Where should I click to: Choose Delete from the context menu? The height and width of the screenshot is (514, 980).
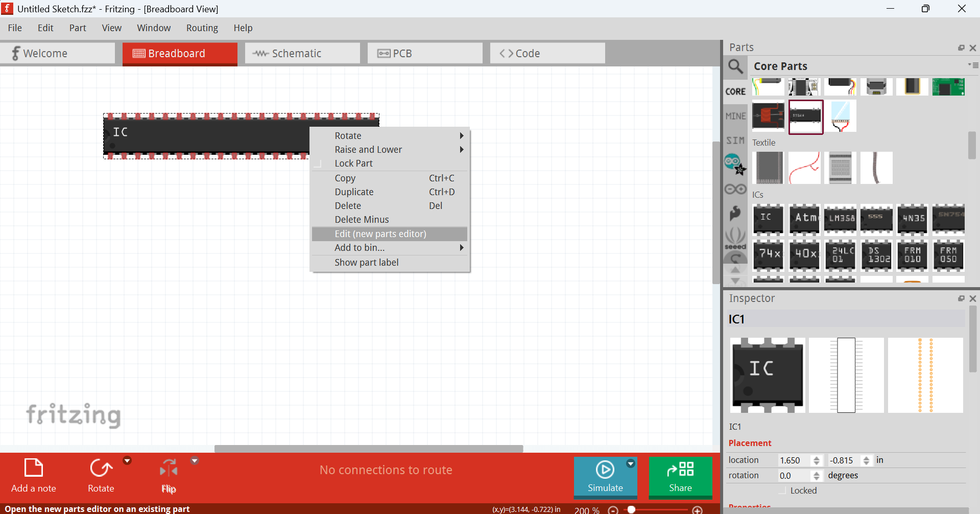click(390, 206)
